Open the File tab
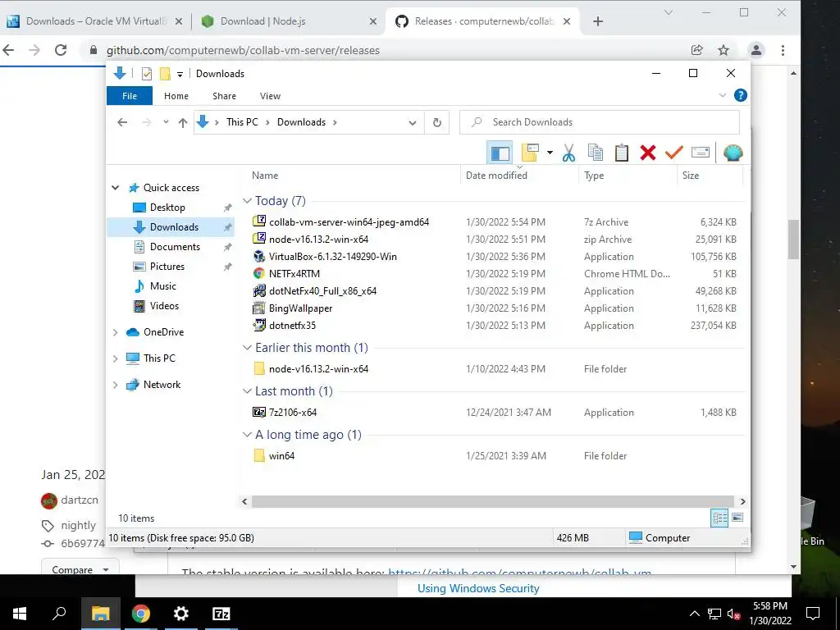This screenshot has height=630, width=840. 130,96
